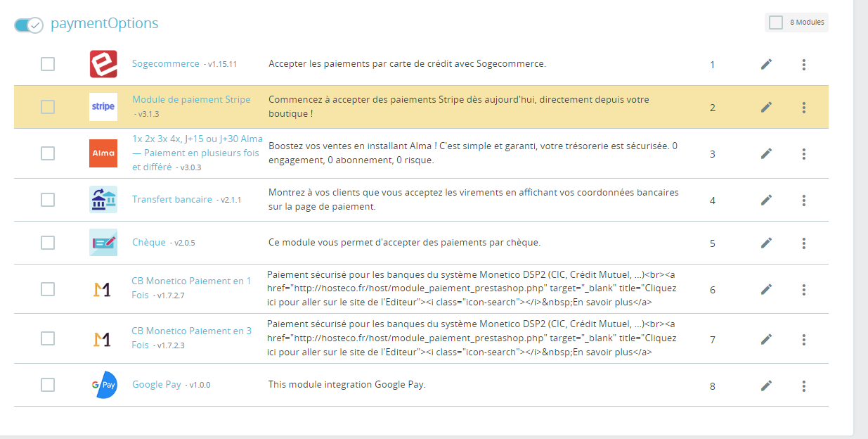Edit the Transfert bancaire module
This screenshot has width=868, height=439.
point(766,200)
